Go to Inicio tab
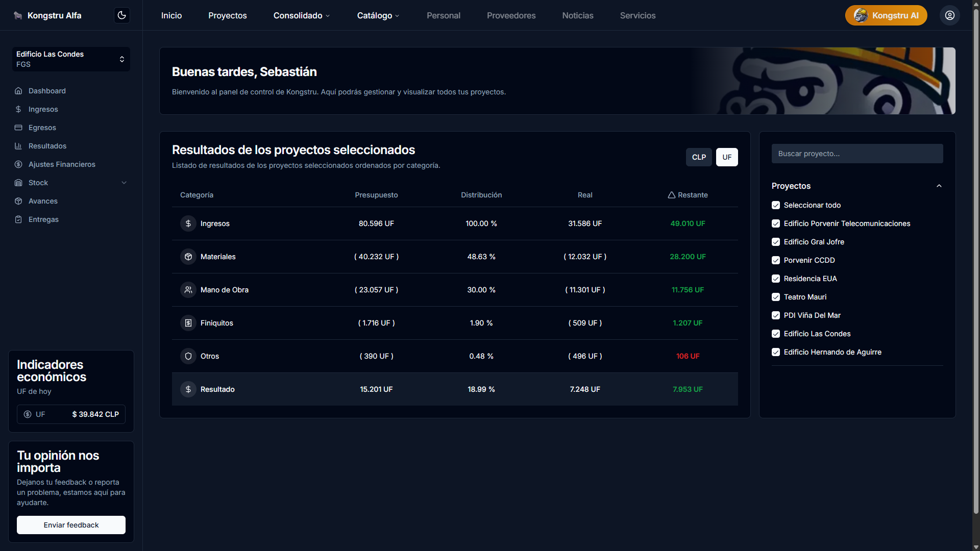The height and width of the screenshot is (551, 980). (171, 15)
